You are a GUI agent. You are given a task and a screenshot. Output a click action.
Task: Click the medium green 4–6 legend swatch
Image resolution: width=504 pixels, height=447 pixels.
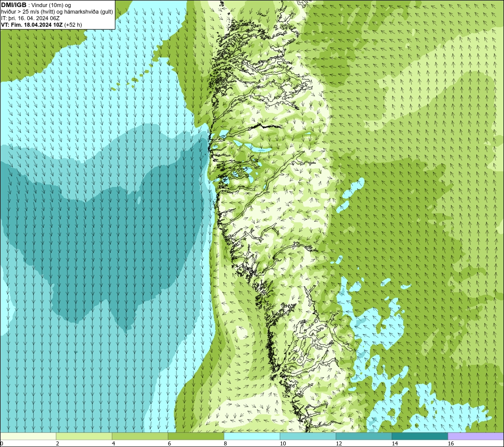tap(140, 436)
